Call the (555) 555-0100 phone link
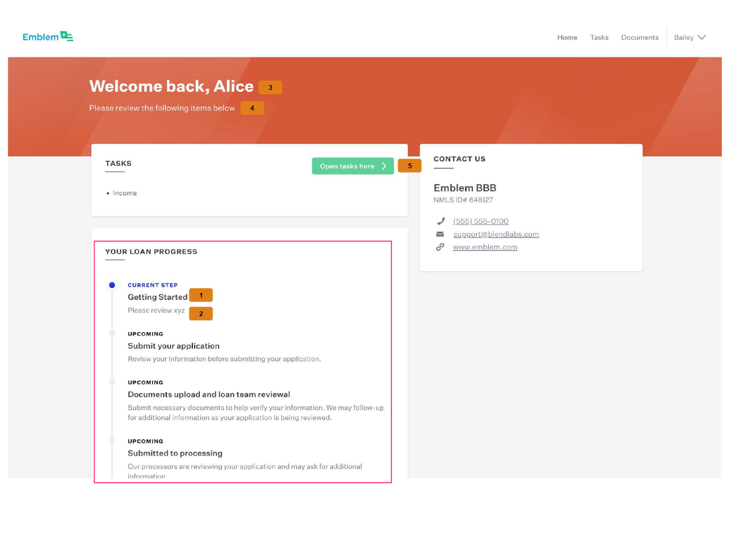The image size is (747, 560). point(480,221)
